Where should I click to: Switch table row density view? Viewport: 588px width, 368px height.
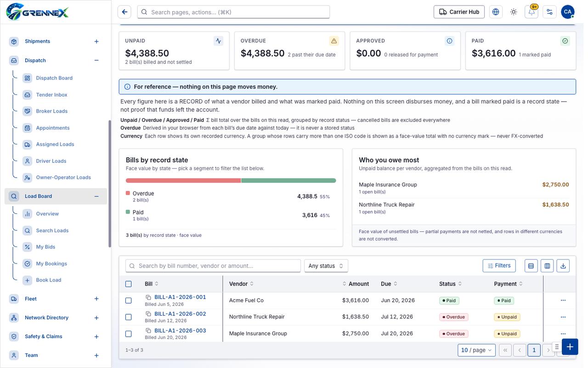[x=531, y=266]
